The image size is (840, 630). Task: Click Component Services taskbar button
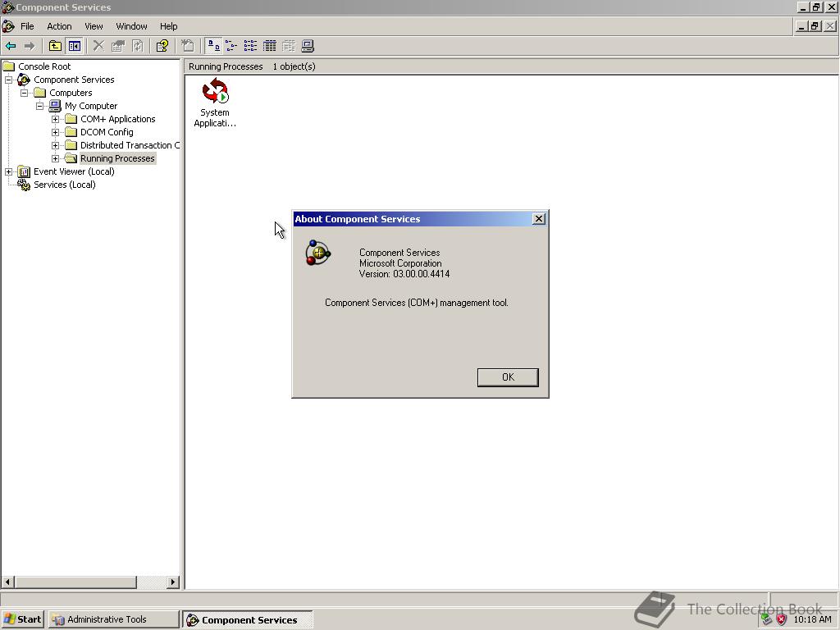point(247,620)
